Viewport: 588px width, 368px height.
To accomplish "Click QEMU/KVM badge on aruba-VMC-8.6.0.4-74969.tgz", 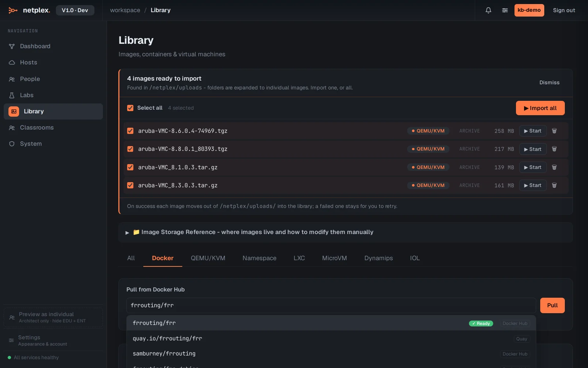I will (428, 131).
